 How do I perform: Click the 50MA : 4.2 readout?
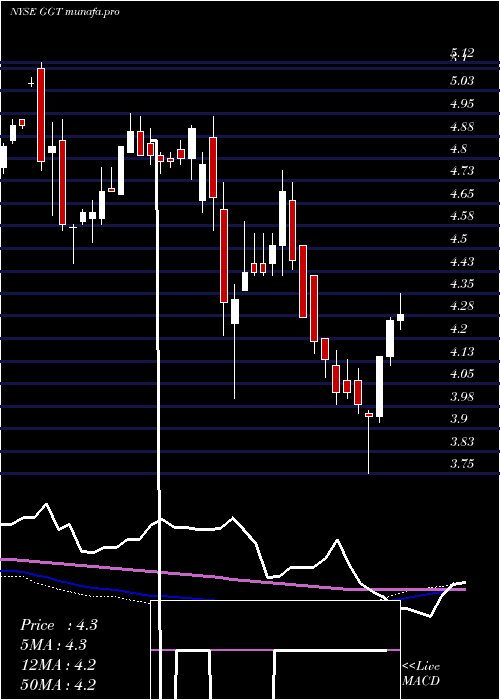coord(58,684)
